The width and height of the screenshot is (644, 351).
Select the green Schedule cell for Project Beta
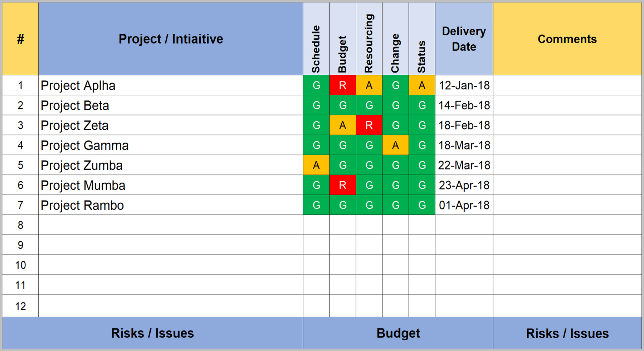point(316,105)
